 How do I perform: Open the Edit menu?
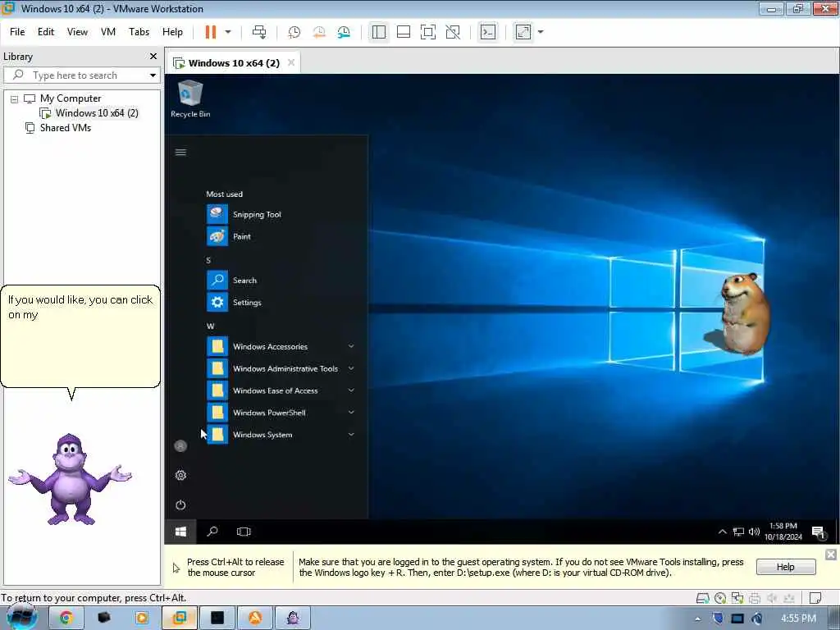click(x=46, y=32)
